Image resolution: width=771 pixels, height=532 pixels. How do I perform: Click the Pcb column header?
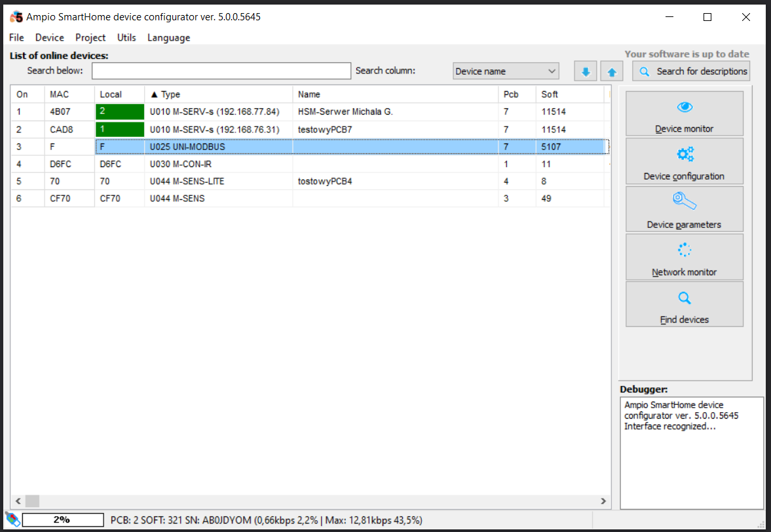pos(517,94)
